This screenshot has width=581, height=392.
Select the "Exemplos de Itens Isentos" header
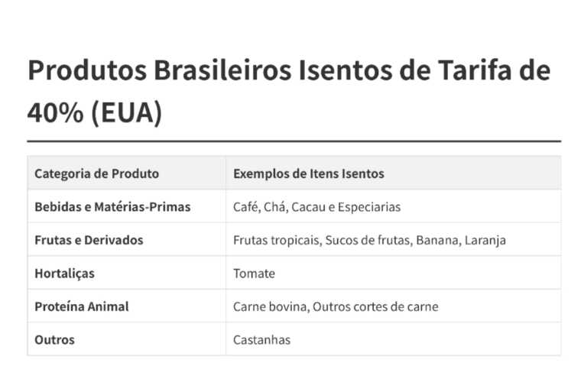[x=308, y=173]
